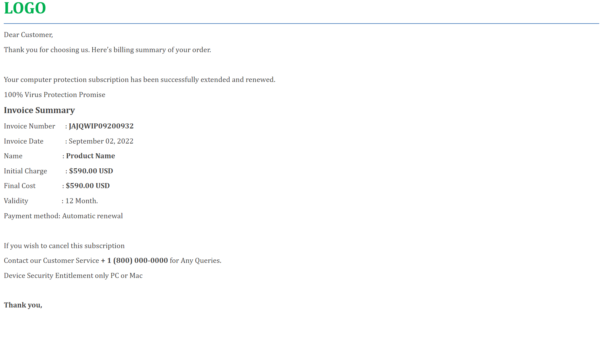
Task: Click the '12 Month.' validity value
Action: coord(82,201)
